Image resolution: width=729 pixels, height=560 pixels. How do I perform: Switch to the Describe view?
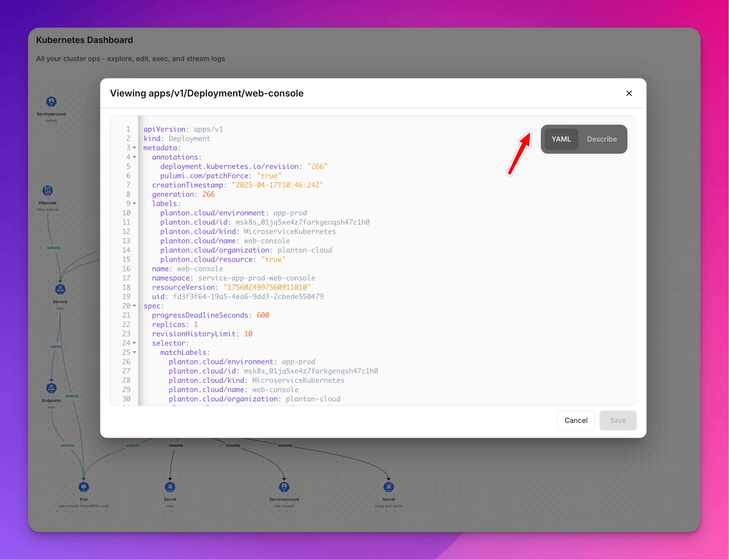(x=602, y=139)
